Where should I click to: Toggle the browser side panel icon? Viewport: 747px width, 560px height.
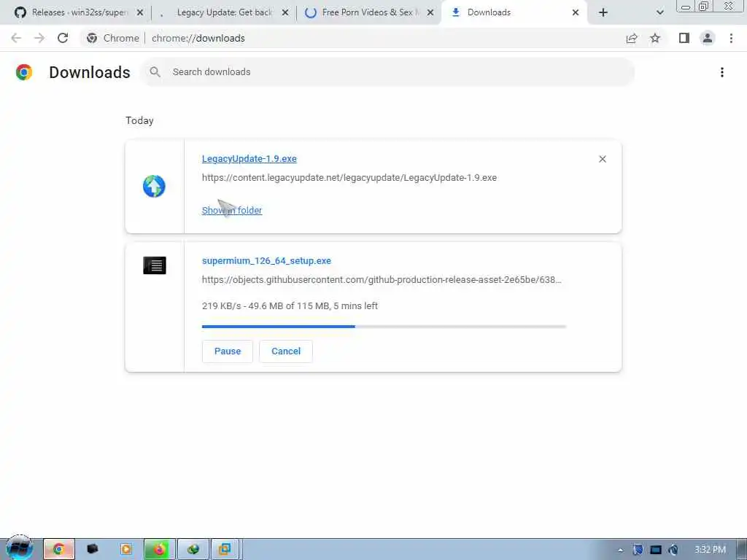pos(684,38)
